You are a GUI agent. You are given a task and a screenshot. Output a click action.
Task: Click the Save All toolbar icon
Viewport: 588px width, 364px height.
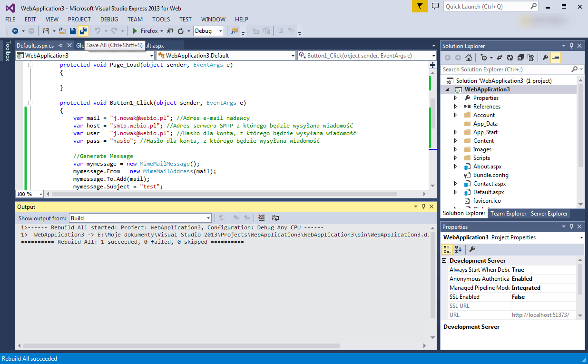point(83,31)
